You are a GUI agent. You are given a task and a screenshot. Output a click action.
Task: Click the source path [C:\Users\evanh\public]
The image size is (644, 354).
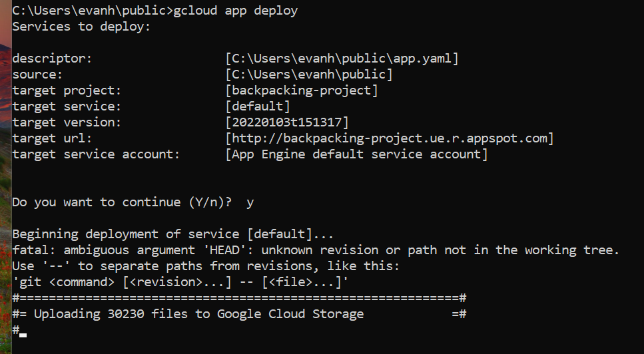[309, 75]
